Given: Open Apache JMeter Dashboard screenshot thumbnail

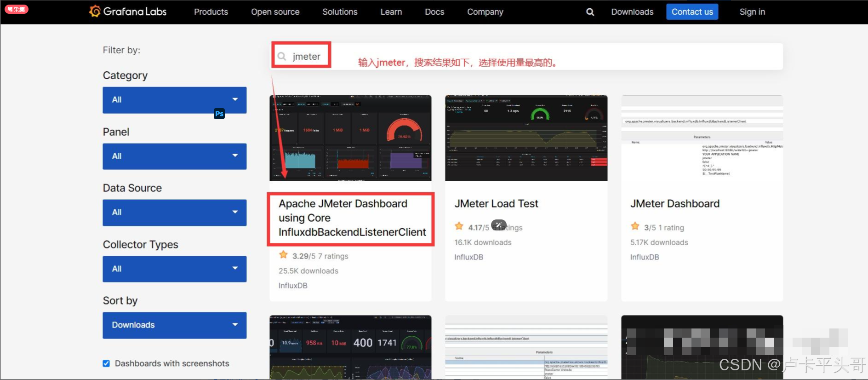Looking at the screenshot, I should coord(350,138).
